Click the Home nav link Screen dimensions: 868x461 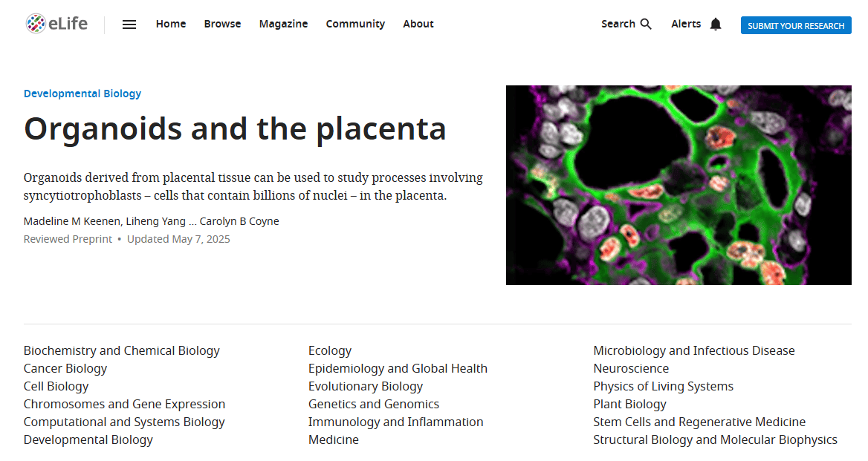[x=171, y=24]
